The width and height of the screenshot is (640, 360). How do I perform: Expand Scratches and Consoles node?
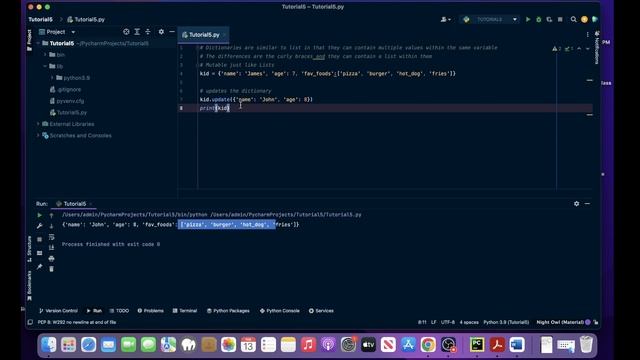[x=38, y=135]
